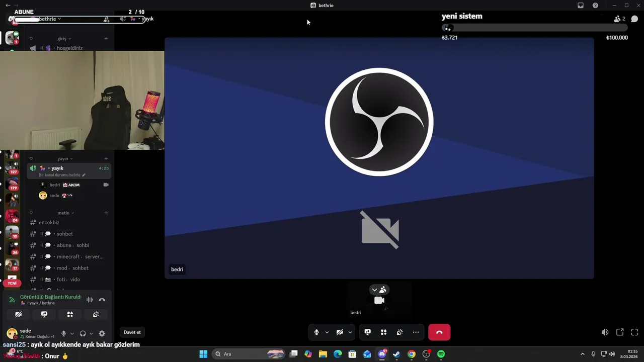Open connection info signal icon
644x362 pixels.
coord(12,300)
